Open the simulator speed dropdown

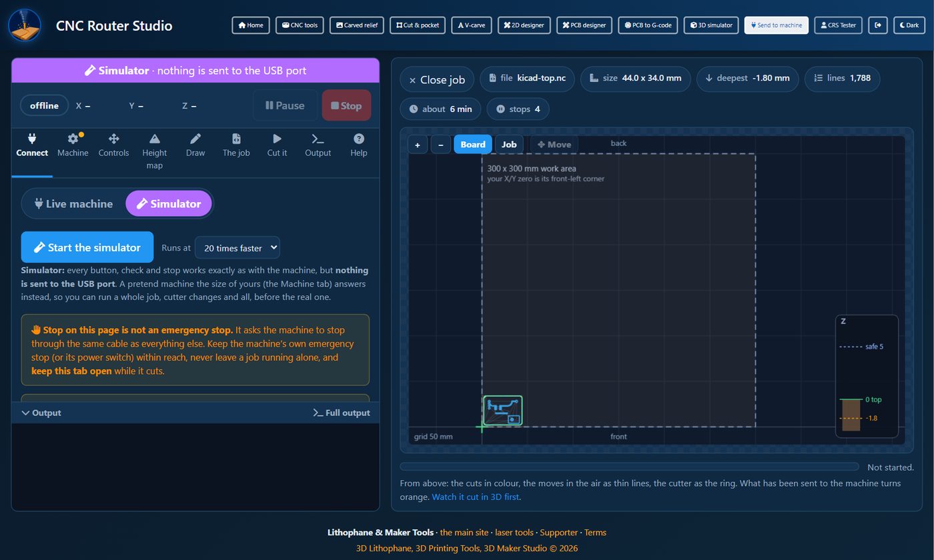pos(238,248)
